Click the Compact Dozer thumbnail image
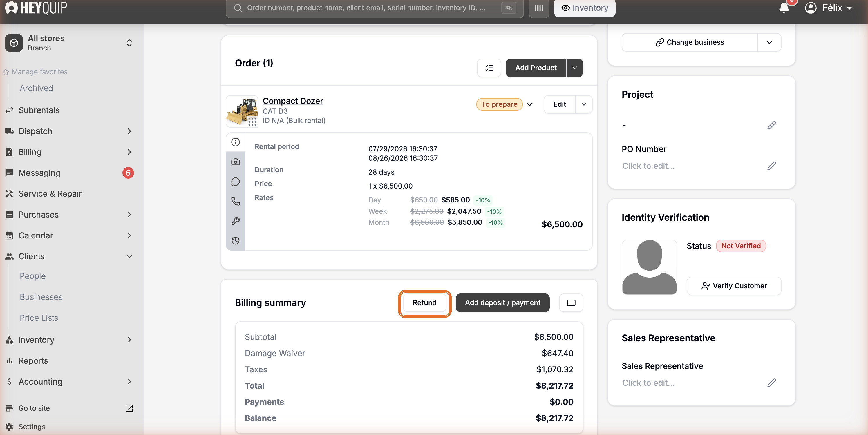The image size is (868, 435). pyautogui.click(x=242, y=111)
